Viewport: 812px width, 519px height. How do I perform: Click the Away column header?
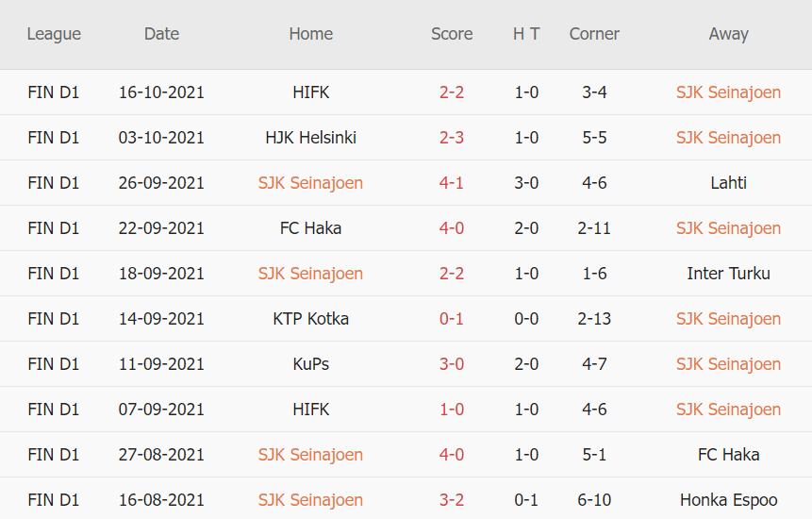click(728, 34)
